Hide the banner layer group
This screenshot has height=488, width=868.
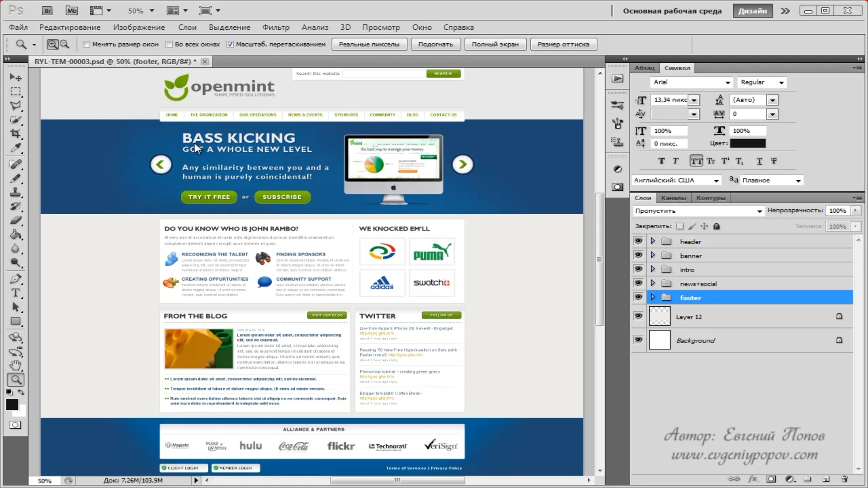click(x=638, y=255)
